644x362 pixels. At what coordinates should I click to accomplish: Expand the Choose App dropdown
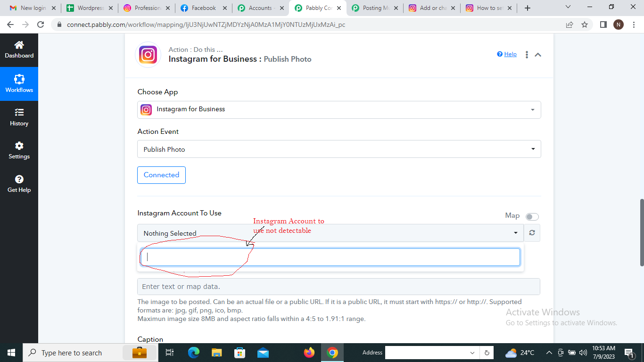point(339,110)
